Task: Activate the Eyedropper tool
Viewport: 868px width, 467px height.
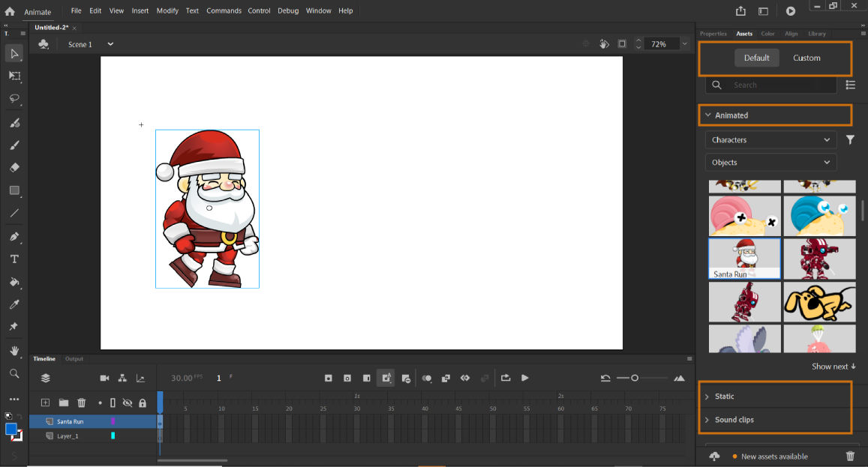Action: pos(14,305)
